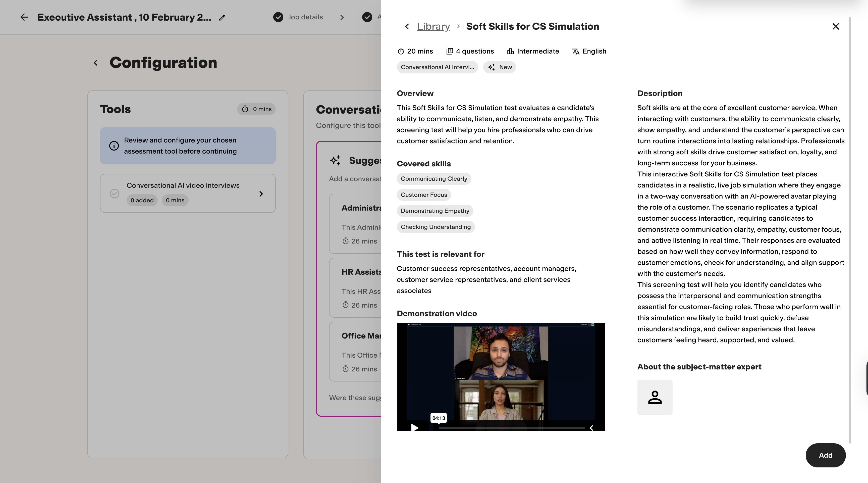Viewport: 868px width, 483px height.
Task: Click the translate icon beside English
Action: click(x=576, y=51)
